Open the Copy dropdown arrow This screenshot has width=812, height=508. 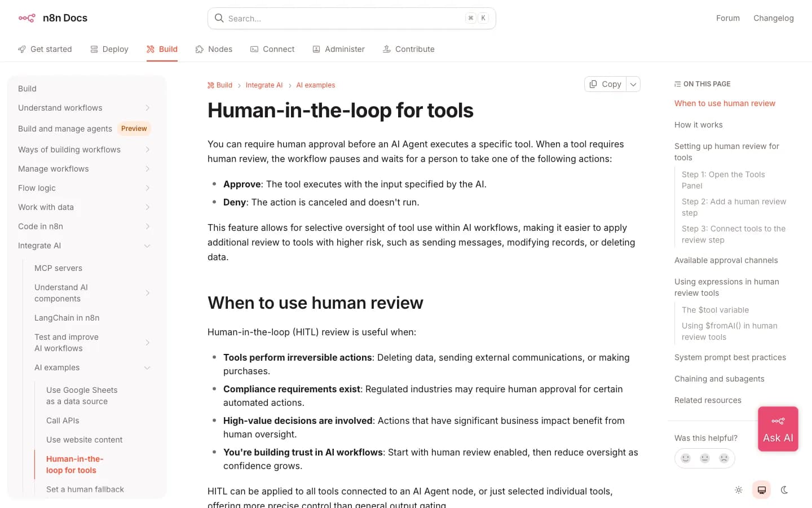[x=633, y=84]
